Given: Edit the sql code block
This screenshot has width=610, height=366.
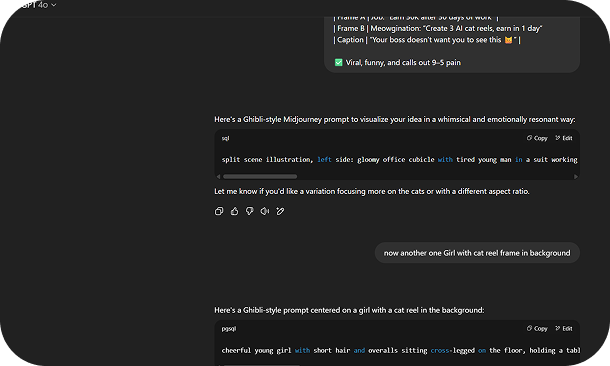Looking at the screenshot, I should tap(564, 138).
